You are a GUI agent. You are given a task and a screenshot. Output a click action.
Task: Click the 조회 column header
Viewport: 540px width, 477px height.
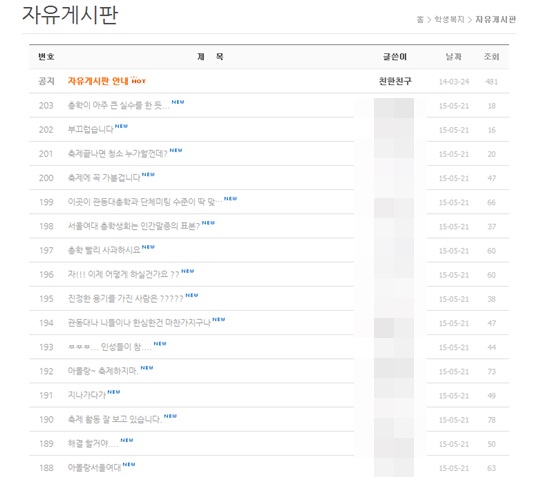coord(491,56)
